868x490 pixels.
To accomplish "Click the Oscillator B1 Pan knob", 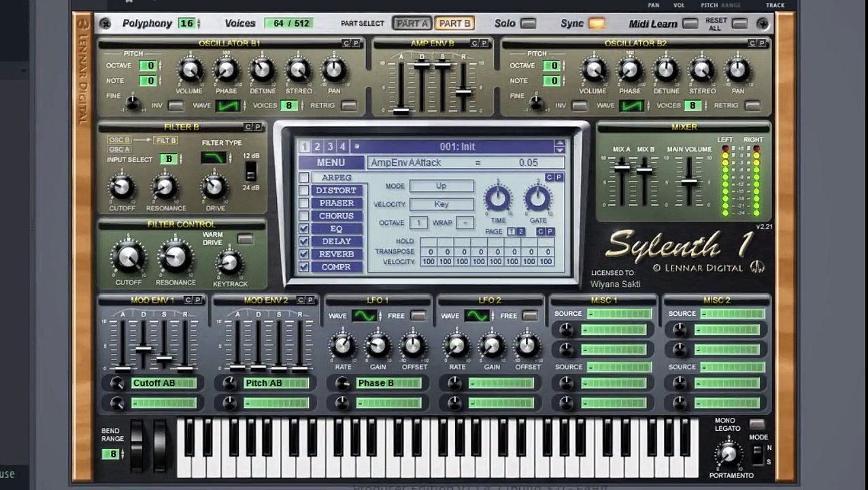I will click(334, 70).
